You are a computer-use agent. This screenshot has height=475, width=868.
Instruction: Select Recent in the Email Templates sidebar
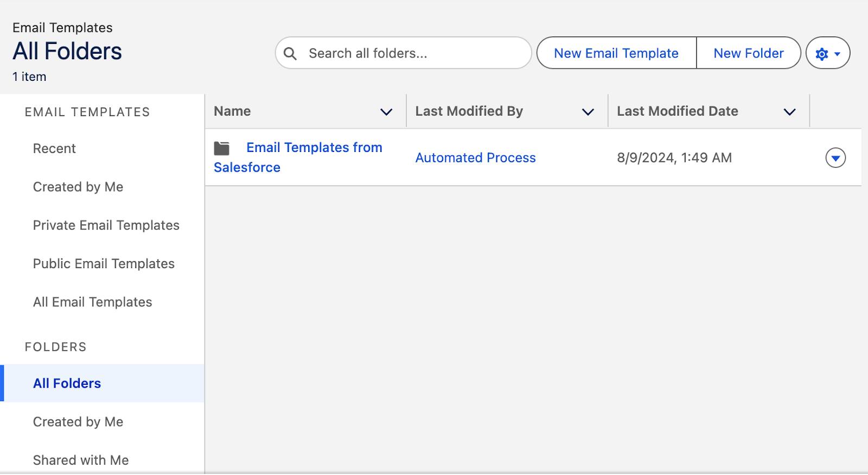(x=54, y=148)
